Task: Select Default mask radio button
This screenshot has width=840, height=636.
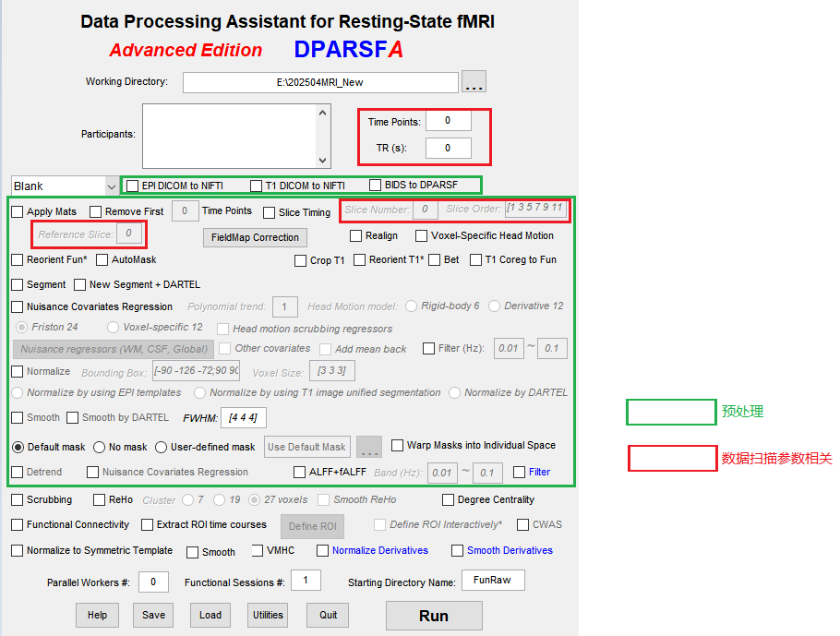Action: click(x=18, y=448)
